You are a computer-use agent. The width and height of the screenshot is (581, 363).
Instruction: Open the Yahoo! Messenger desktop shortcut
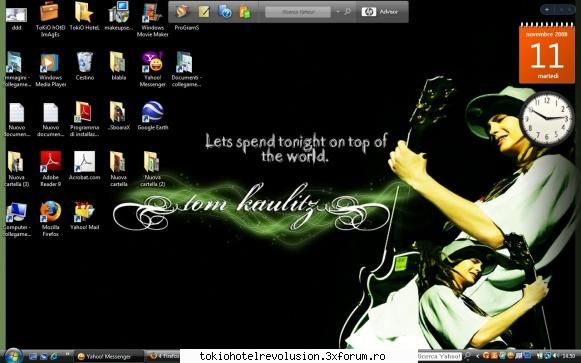click(152, 69)
